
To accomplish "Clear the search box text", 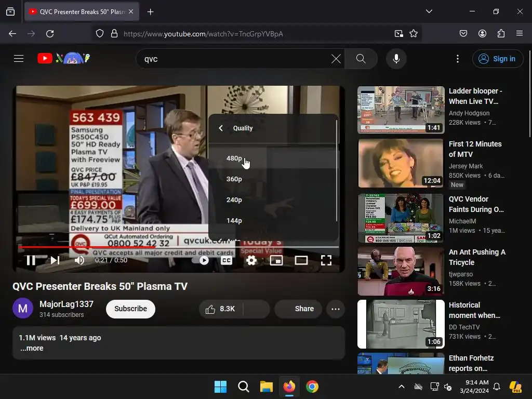I will 336,59.
